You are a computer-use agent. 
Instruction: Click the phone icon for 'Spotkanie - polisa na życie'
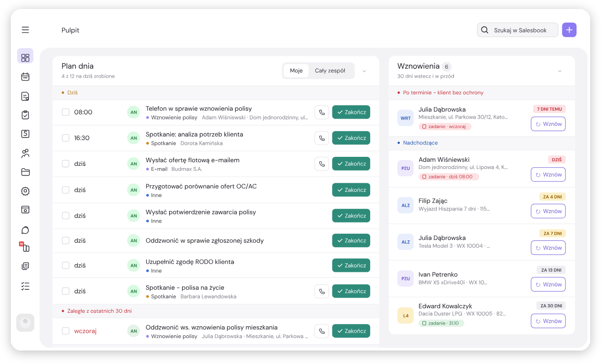322,291
